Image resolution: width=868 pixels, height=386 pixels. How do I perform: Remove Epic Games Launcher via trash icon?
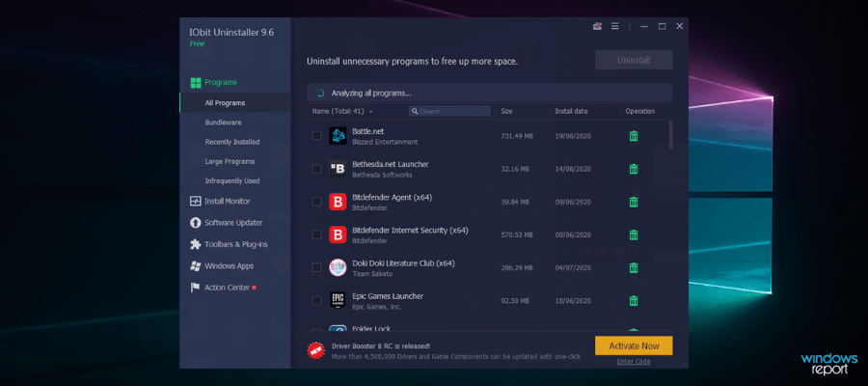[x=634, y=301]
